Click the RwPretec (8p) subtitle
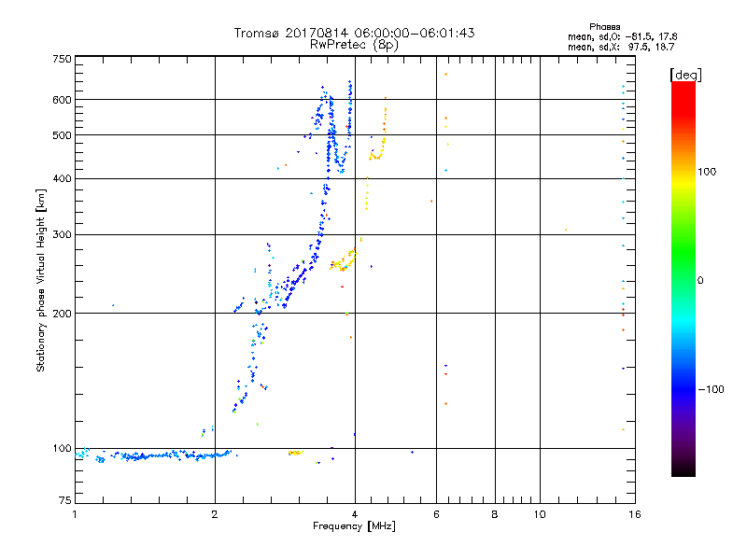Image resolution: width=747 pixels, height=560 pixels. (354, 45)
